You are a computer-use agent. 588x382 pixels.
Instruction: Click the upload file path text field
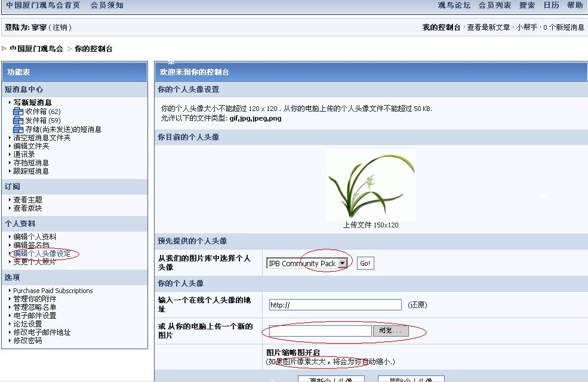320,331
